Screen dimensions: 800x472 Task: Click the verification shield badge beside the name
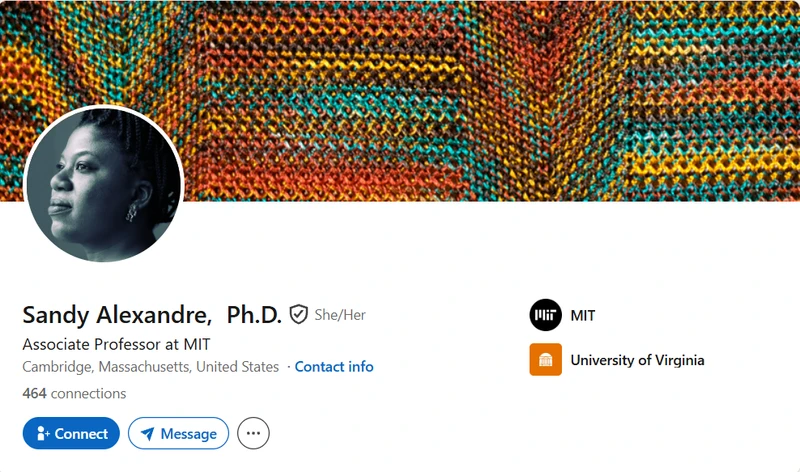pos(298,314)
